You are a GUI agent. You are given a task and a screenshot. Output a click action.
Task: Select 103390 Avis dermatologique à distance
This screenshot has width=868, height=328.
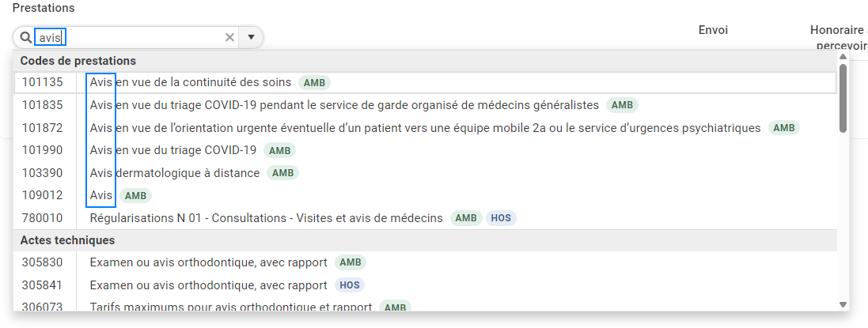click(425, 172)
